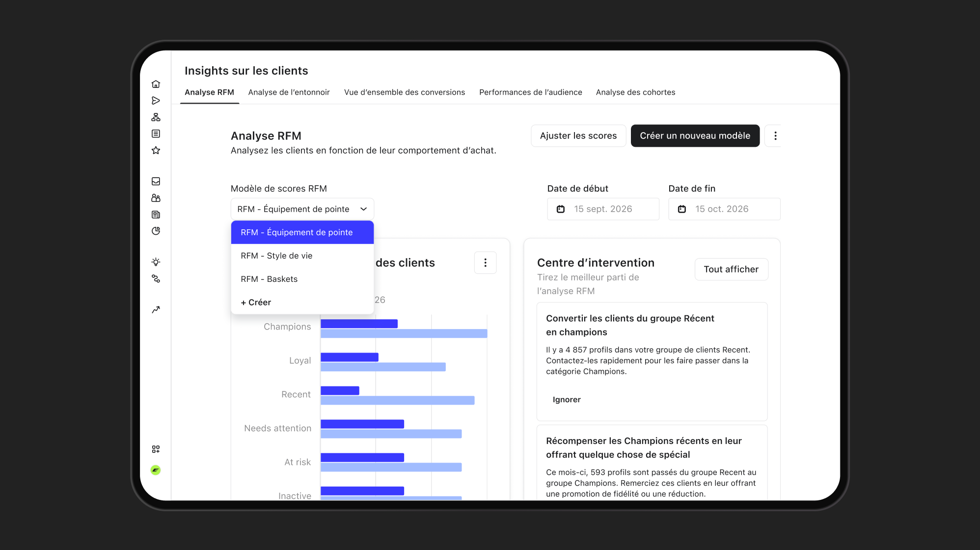Viewport: 980px width, 550px height.
Task: Open the paper-plane Campaigns icon
Action: tap(156, 101)
